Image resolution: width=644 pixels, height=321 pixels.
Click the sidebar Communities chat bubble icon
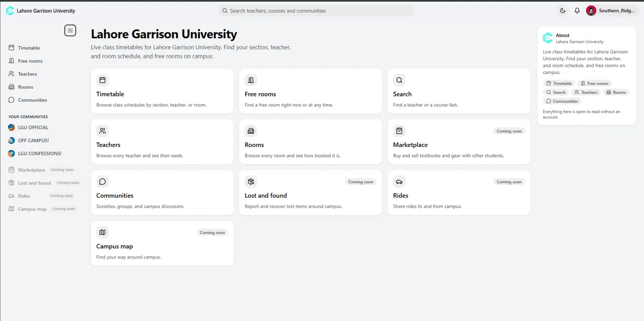tap(12, 100)
